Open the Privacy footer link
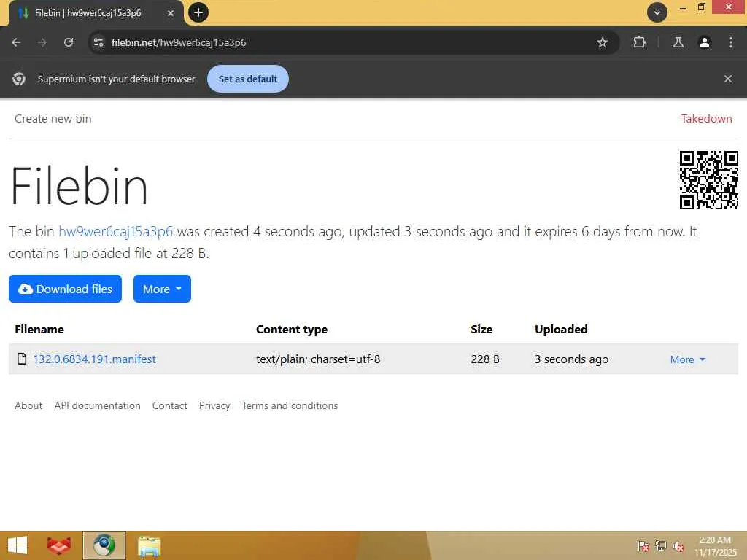 pyautogui.click(x=214, y=405)
